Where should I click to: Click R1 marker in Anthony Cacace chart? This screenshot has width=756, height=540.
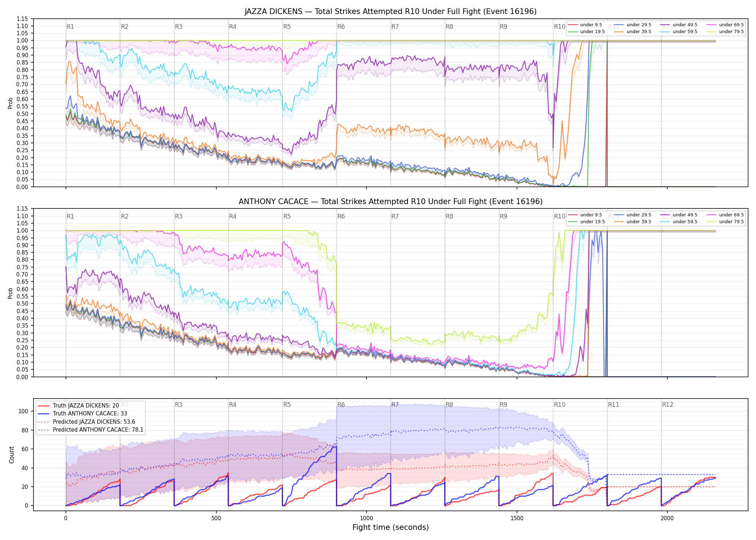click(70, 216)
